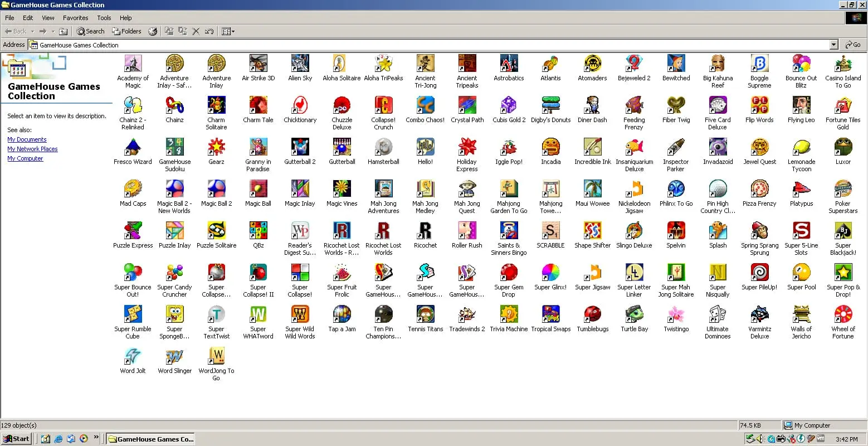
Task: Open the Favorites menu
Action: pyautogui.click(x=76, y=18)
